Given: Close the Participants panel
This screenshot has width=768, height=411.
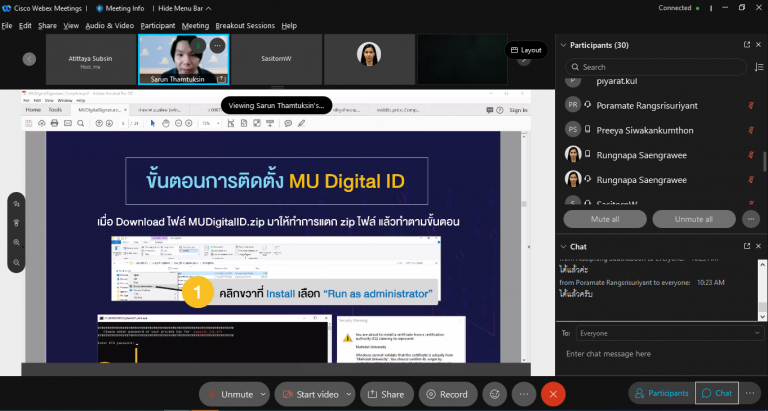Looking at the screenshot, I should (759, 45).
